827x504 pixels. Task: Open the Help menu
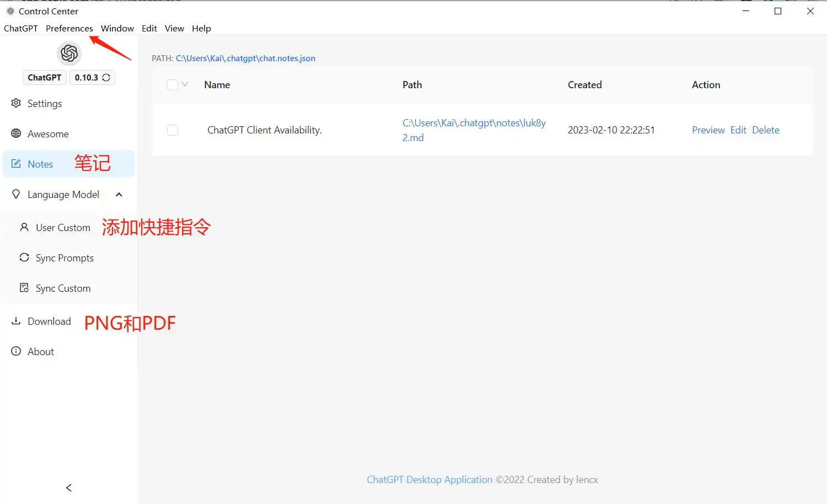[x=201, y=28]
